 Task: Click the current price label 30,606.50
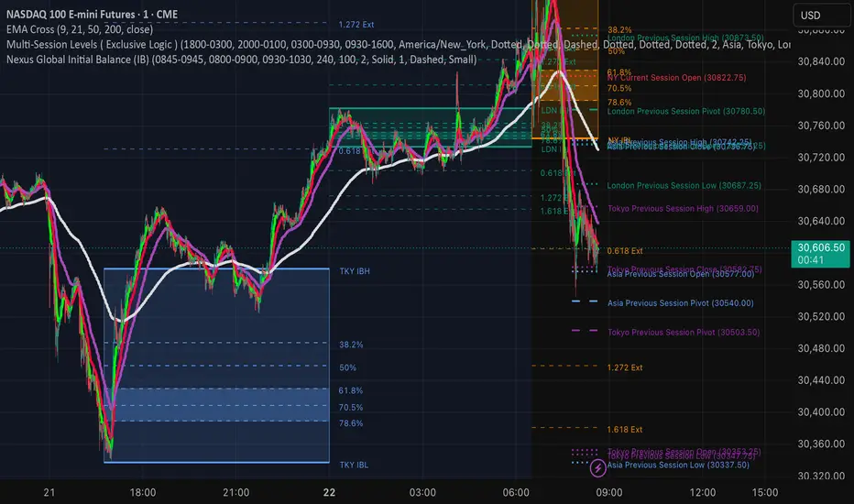(x=821, y=254)
